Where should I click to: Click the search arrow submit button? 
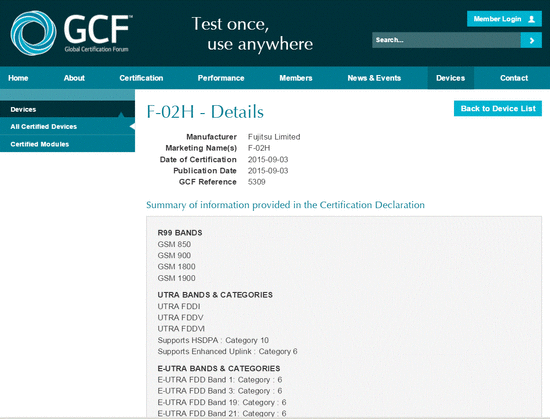[531, 40]
